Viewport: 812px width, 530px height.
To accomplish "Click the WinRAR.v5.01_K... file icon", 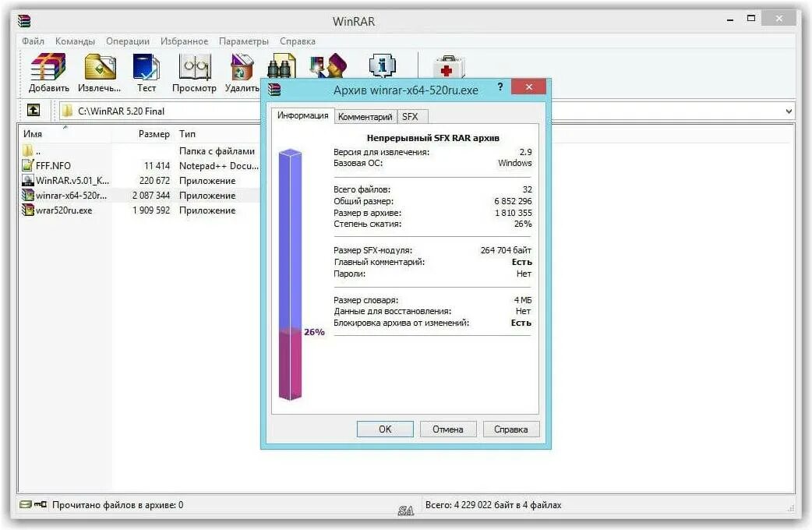I will [27, 181].
